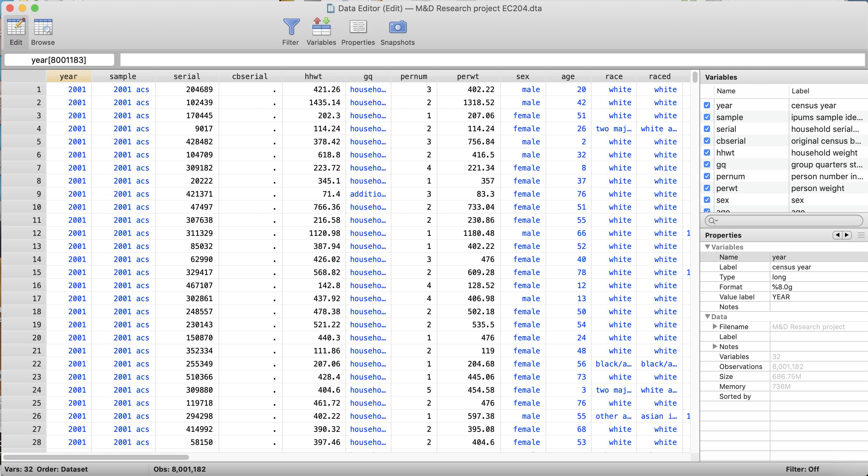Select the hhwt column header
Viewport: 868px width, 476px height.
314,77
